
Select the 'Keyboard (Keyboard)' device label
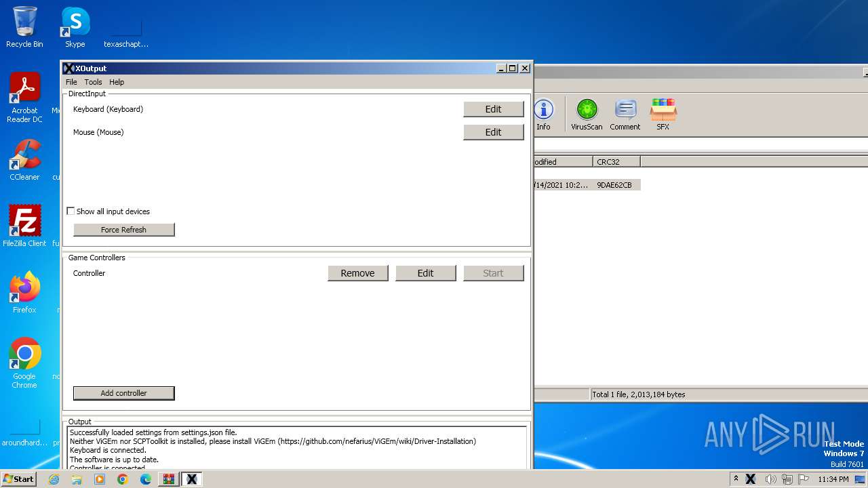tap(108, 109)
